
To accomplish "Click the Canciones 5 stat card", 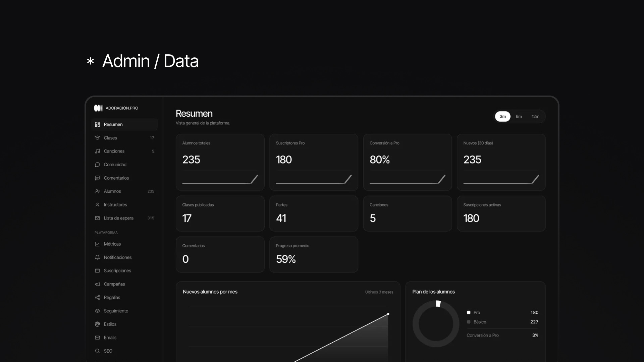I will [408, 214].
